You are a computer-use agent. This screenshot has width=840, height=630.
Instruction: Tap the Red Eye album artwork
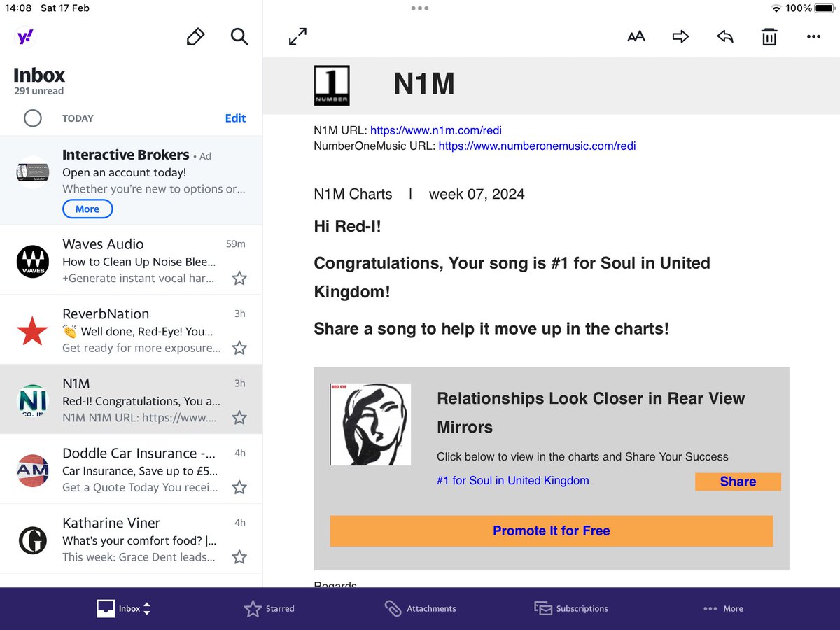[371, 425]
